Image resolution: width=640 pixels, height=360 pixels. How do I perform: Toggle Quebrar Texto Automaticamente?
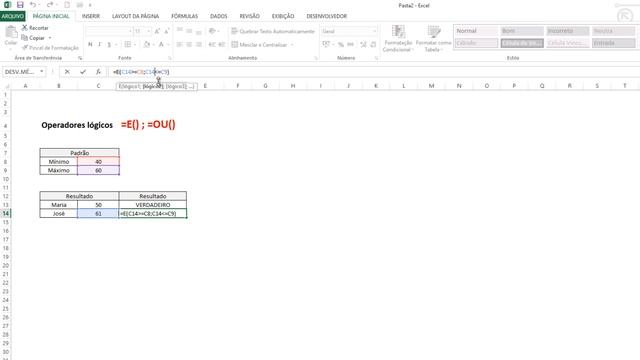coord(273,31)
